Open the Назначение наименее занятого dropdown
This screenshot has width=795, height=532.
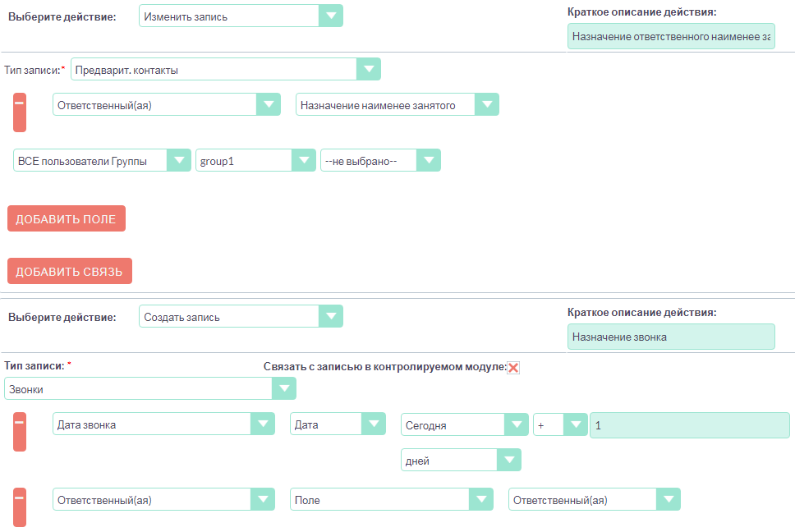397,105
